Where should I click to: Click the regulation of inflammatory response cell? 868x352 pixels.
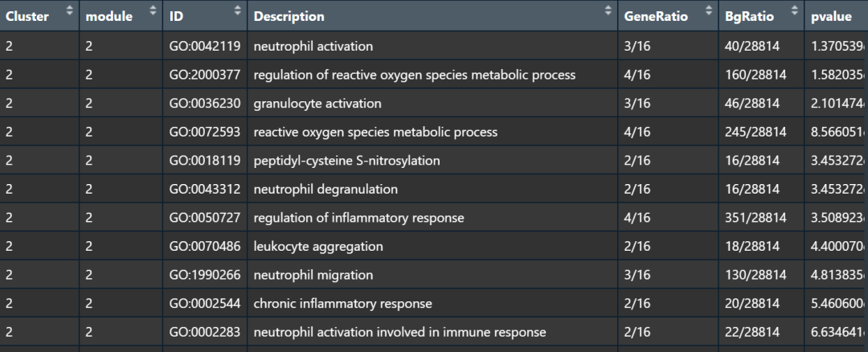point(358,218)
